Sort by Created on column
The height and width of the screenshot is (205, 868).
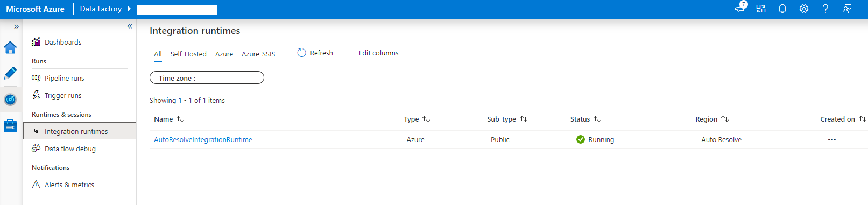pyautogui.click(x=843, y=119)
